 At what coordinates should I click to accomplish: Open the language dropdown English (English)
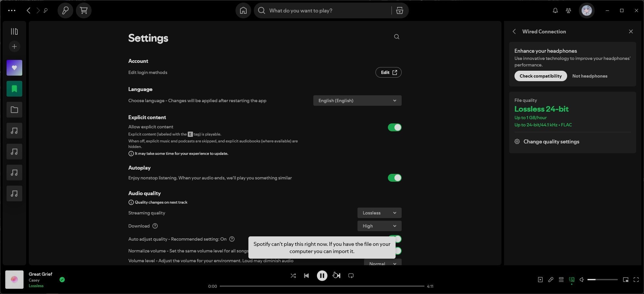click(357, 101)
